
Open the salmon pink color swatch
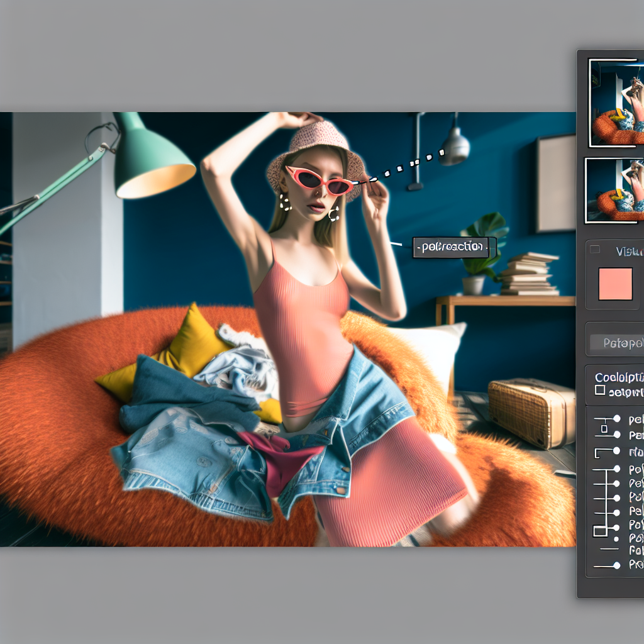click(x=616, y=284)
